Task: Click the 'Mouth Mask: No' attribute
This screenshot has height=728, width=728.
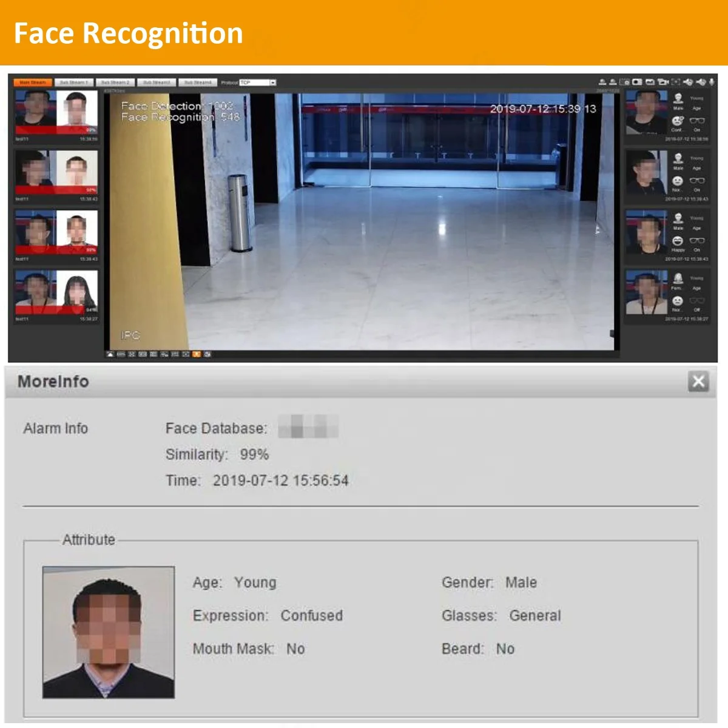Action: click(x=249, y=649)
